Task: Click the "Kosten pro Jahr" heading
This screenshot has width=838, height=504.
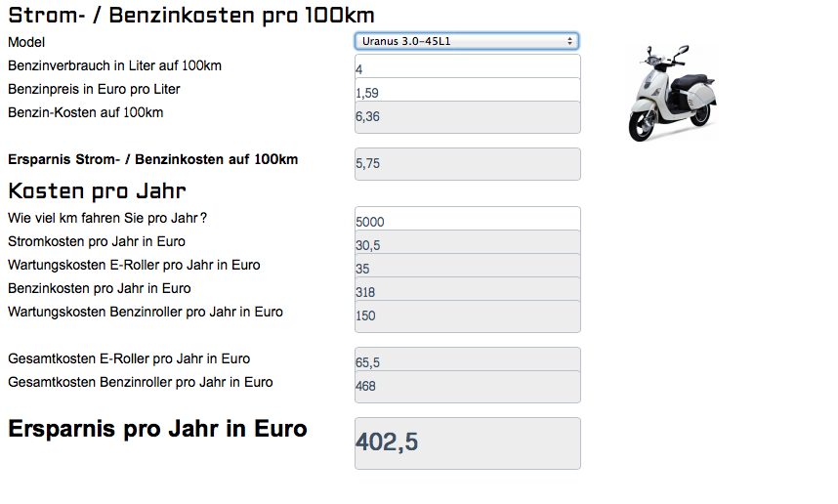Action: tap(97, 190)
